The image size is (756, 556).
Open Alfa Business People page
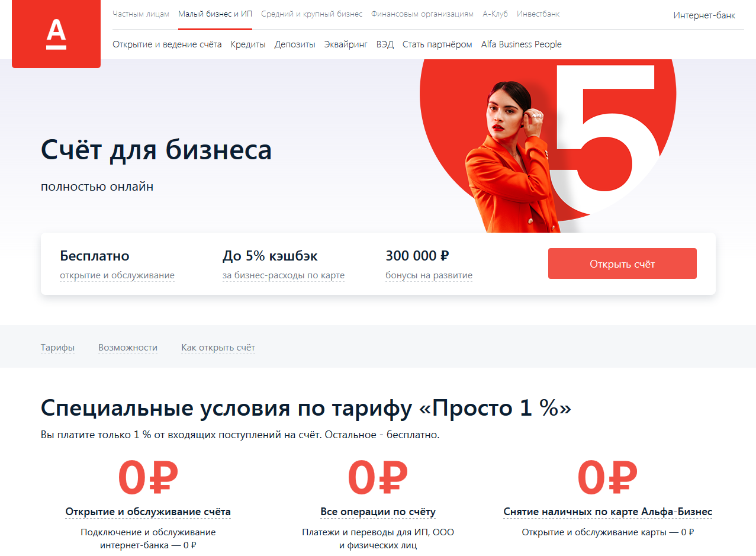click(x=522, y=44)
